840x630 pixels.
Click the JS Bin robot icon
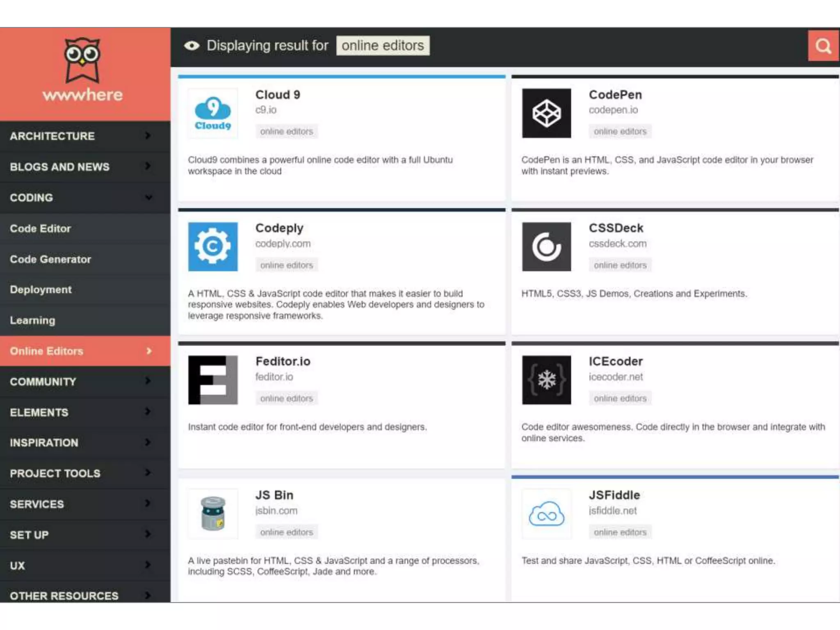click(212, 513)
